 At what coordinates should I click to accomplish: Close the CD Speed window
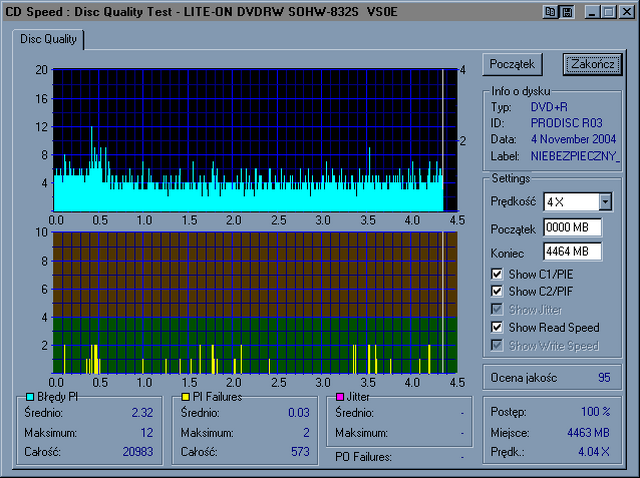(627, 12)
